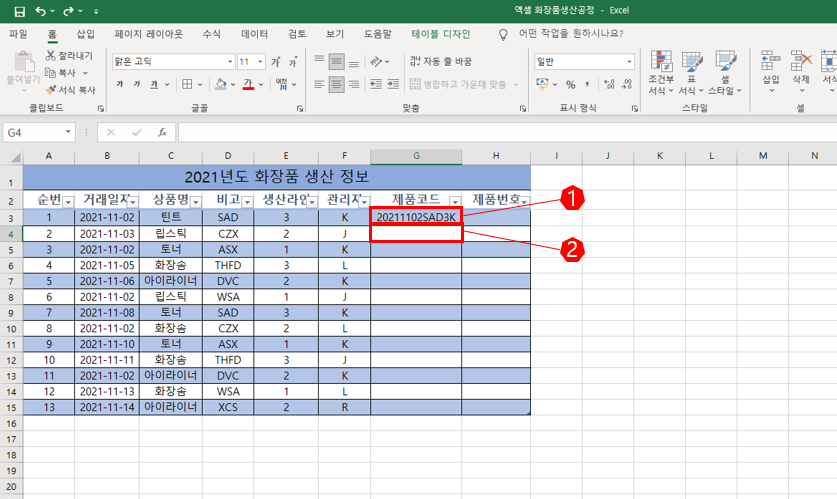Screen dimensions: 837x499
Task: Click the Redo arrow icon
Action: click(x=68, y=11)
